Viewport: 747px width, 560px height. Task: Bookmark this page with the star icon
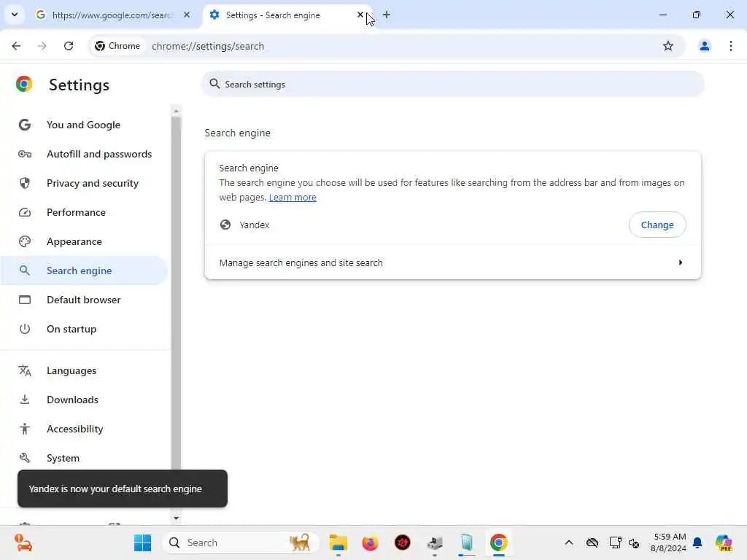[668, 46]
